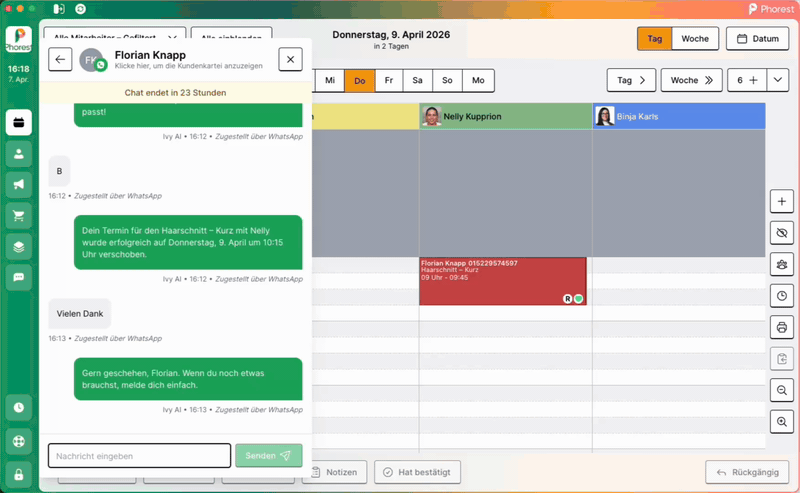800x493 pixels.
Task: Zoom in on the calendar grid
Action: [781, 421]
